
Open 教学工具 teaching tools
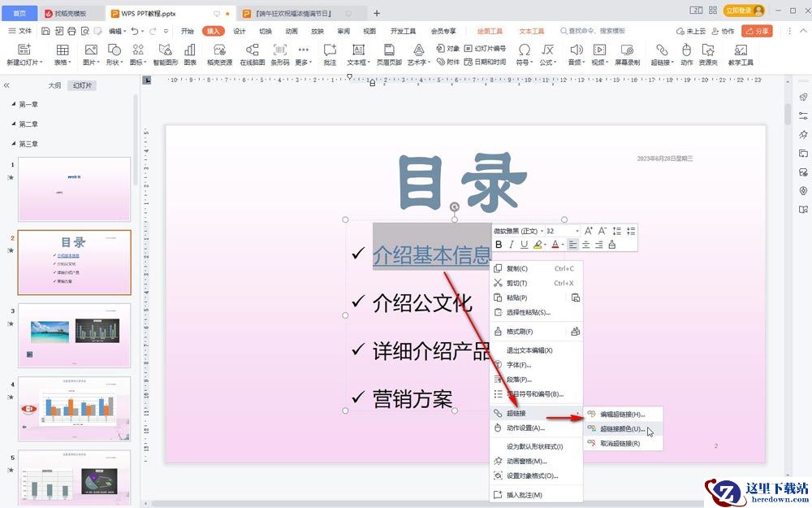[741, 55]
